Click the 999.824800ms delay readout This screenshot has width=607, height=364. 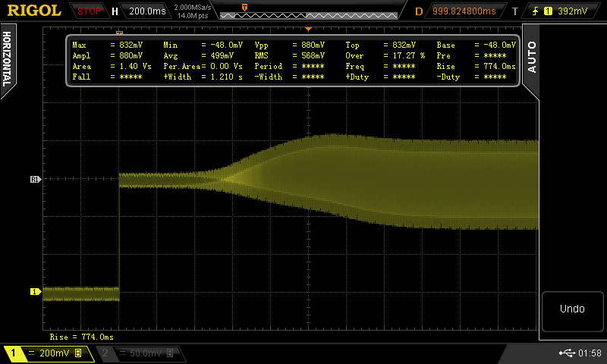click(464, 11)
